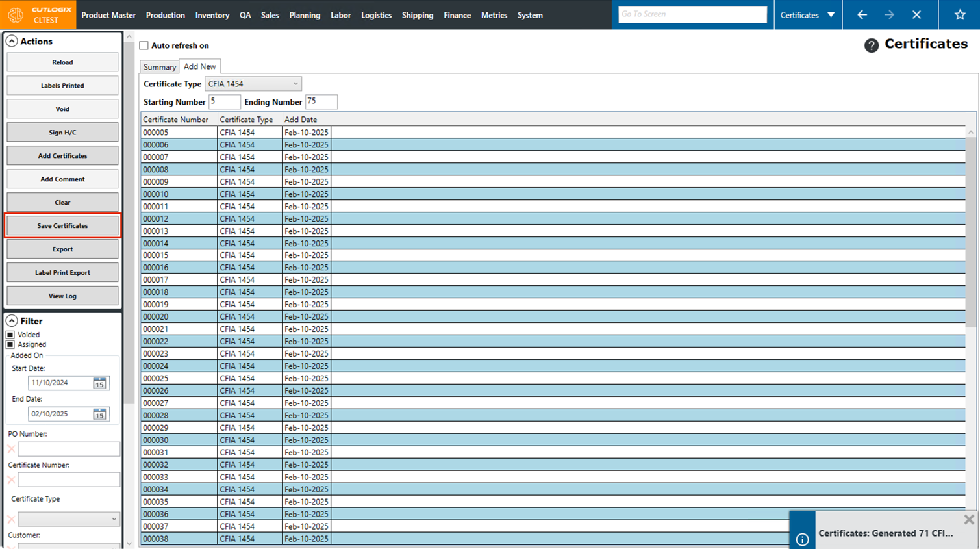Screen dimensions: 980x549
Task: Open End Date calendar picker
Action: [x=99, y=414]
